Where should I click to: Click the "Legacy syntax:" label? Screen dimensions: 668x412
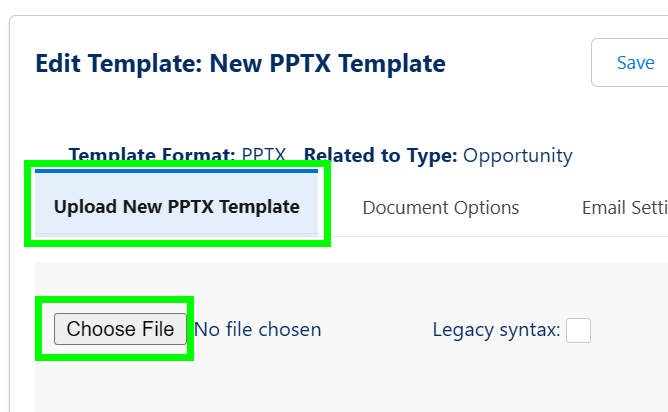click(x=495, y=329)
